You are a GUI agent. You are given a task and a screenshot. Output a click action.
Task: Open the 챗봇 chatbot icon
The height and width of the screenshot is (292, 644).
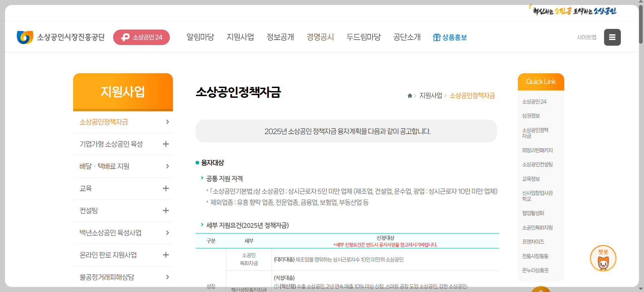click(x=603, y=258)
